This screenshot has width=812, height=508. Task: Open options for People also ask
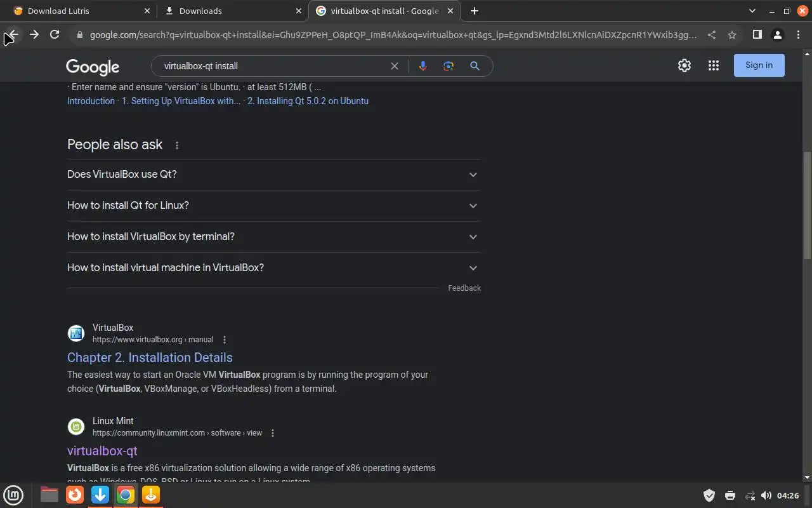tap(177, 145)
